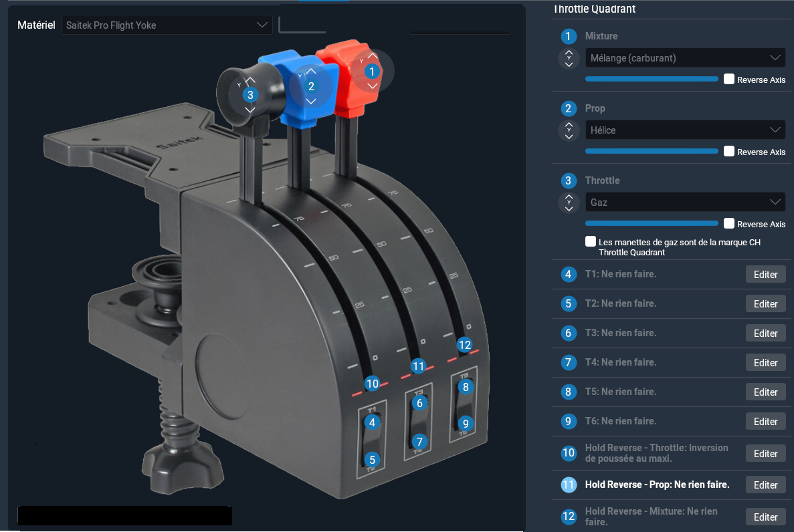Click the number 12 badge beside Hold Reverse Mixture
The width and height of the screenshot is (794, 532).
click(568, 517)
